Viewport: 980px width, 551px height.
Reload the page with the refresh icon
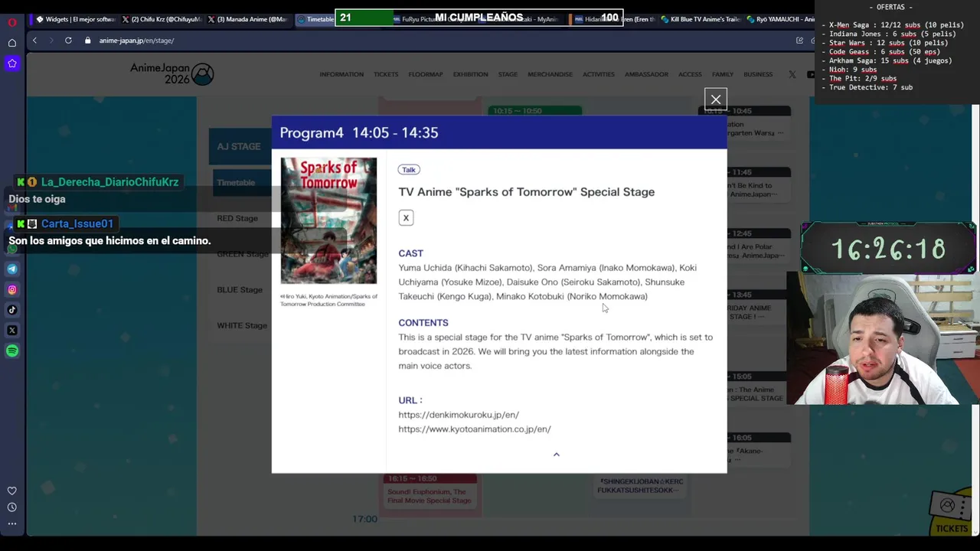pos(68,41)
